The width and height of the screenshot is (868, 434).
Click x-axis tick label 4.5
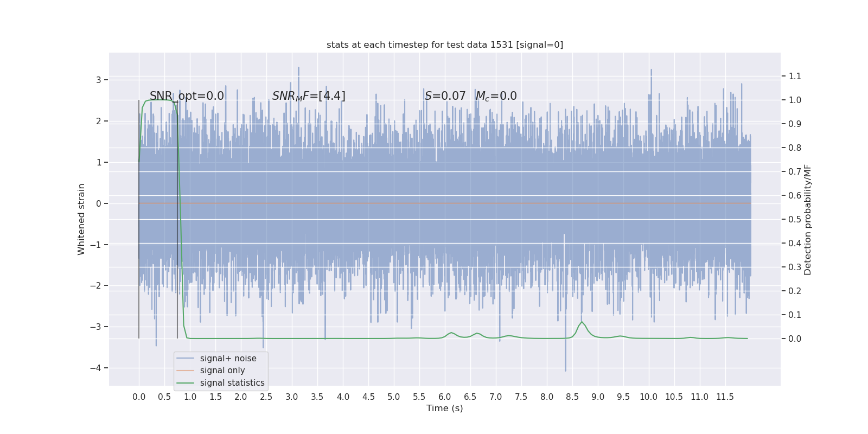368,397
